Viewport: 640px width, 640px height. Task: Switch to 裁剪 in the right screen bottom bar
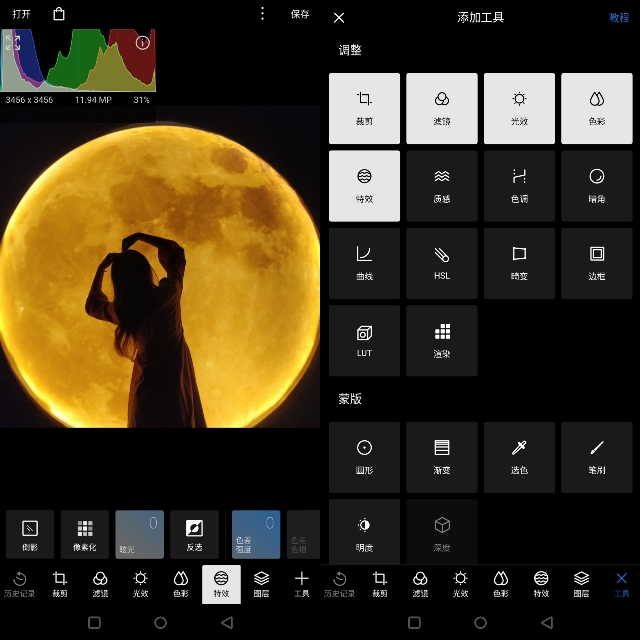pos(380,584)
